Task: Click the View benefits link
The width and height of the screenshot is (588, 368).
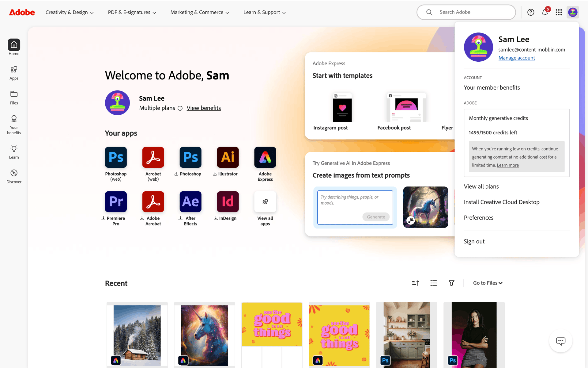Action: 204,108
